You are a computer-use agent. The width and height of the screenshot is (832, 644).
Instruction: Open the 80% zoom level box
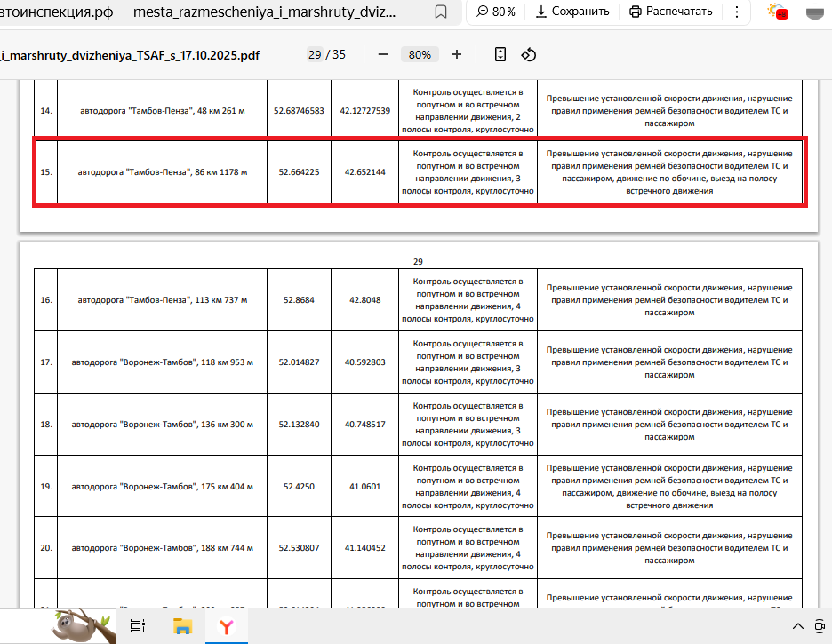click(x=420, y=54)
